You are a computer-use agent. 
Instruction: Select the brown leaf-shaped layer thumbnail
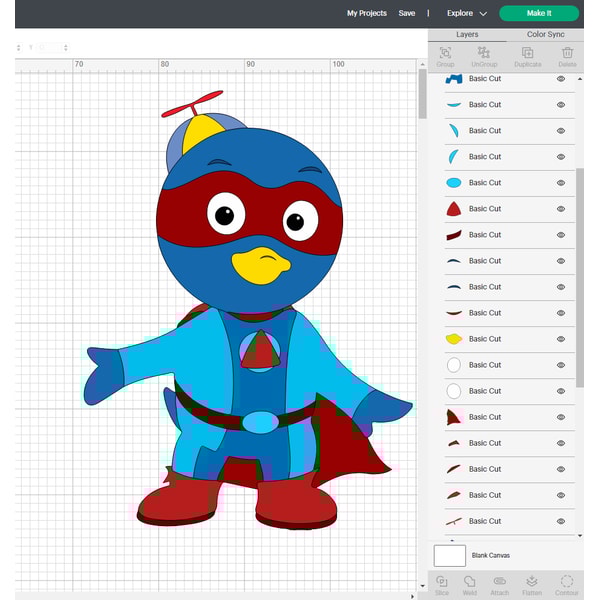(454, 495)
